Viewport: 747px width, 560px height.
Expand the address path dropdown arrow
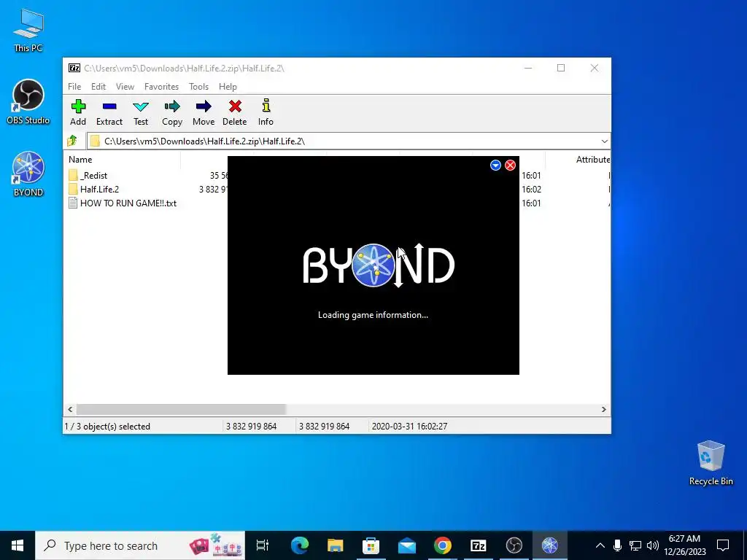click(604, 141)
